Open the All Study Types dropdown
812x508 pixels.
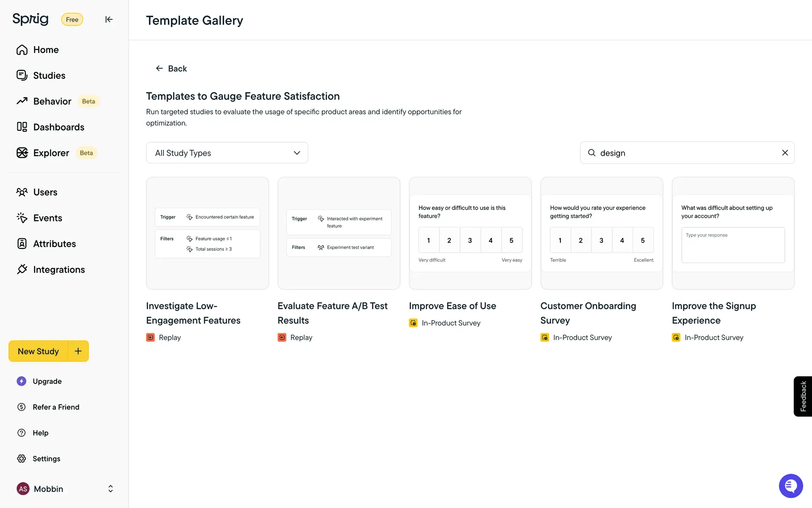pos(227,153)
